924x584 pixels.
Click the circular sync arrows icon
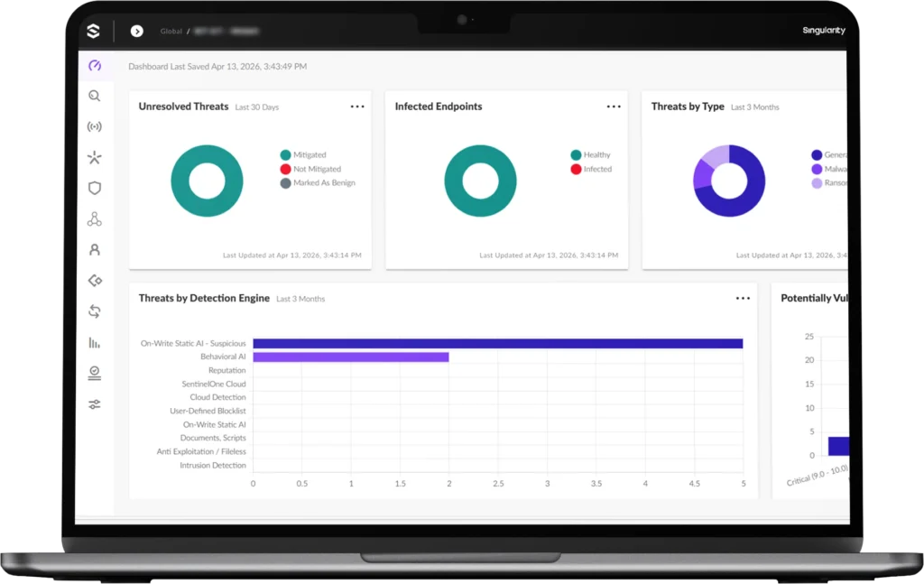[x=95, y=311]
